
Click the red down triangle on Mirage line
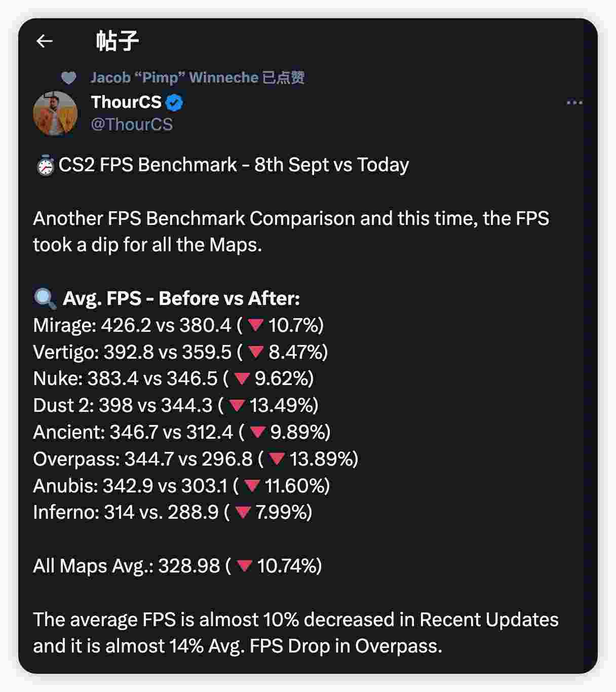coord(255,325)
